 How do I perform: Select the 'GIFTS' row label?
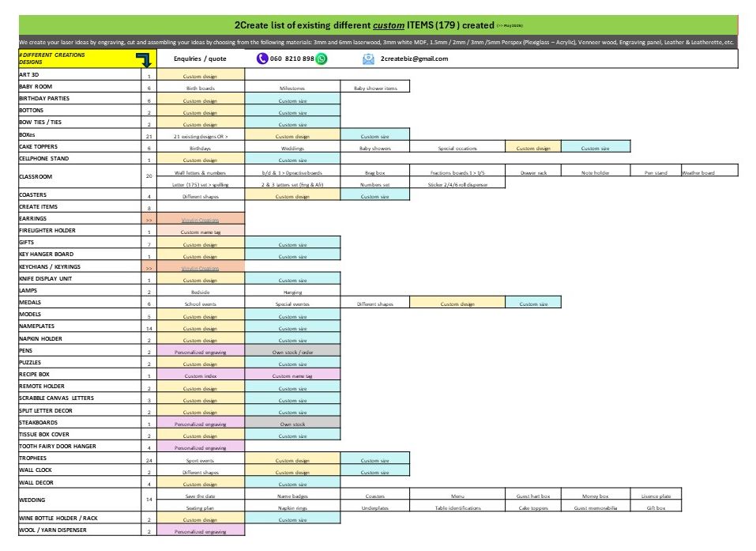tap(80, 242)
